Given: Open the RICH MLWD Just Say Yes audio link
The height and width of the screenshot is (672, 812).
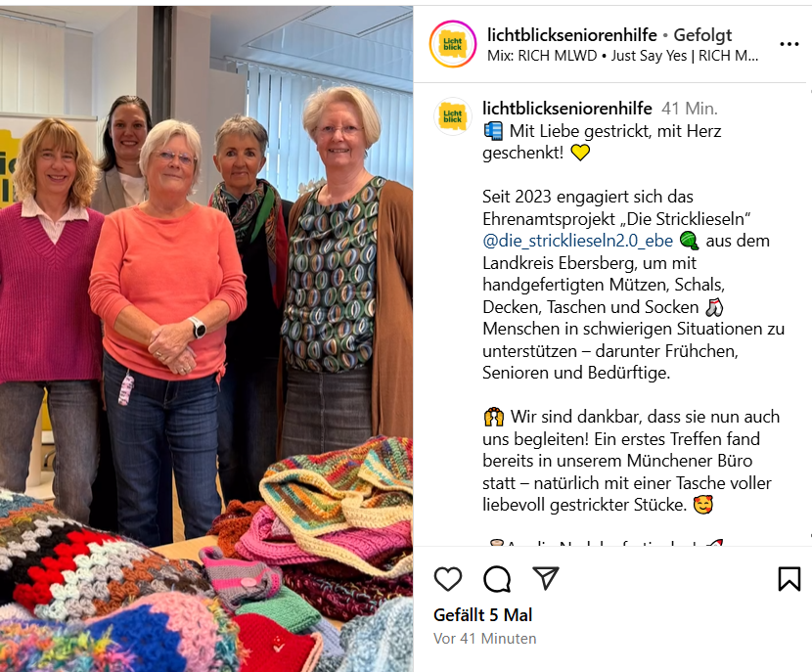Looking at the screenshot, I should [x=623, y=56].
